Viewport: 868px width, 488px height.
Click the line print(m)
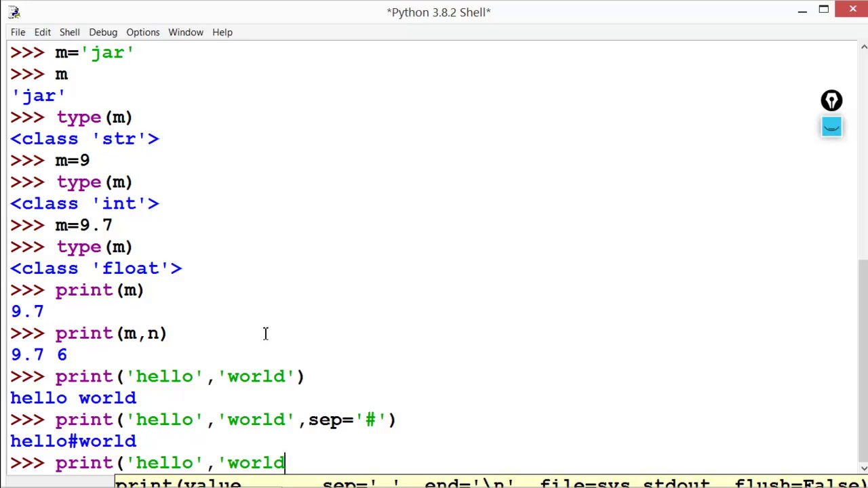pos(77,290)
